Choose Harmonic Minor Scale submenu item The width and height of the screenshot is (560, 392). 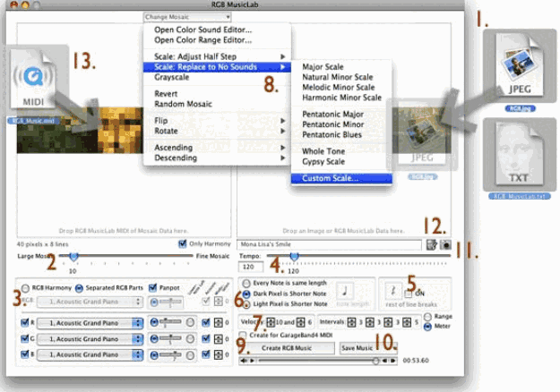[x=341, y=98]
